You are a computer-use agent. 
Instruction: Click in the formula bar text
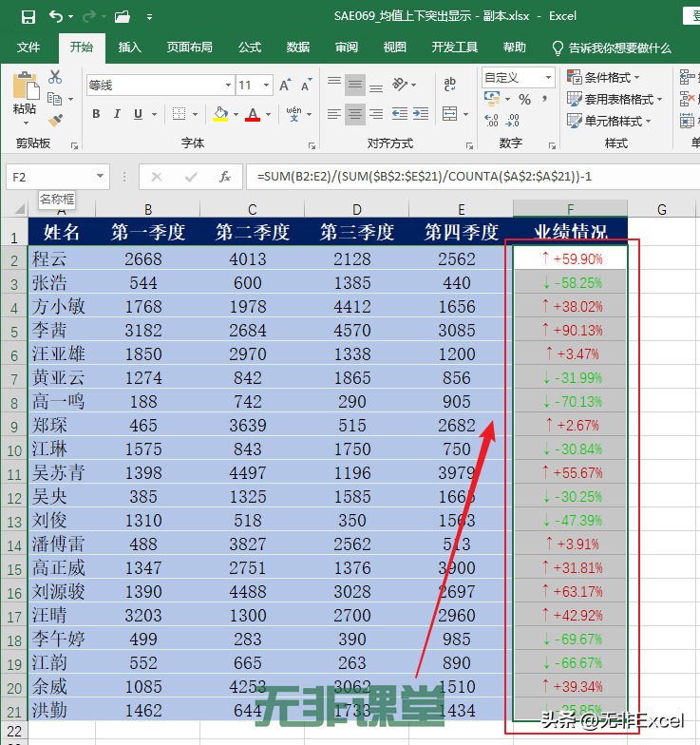pos(424,177)
